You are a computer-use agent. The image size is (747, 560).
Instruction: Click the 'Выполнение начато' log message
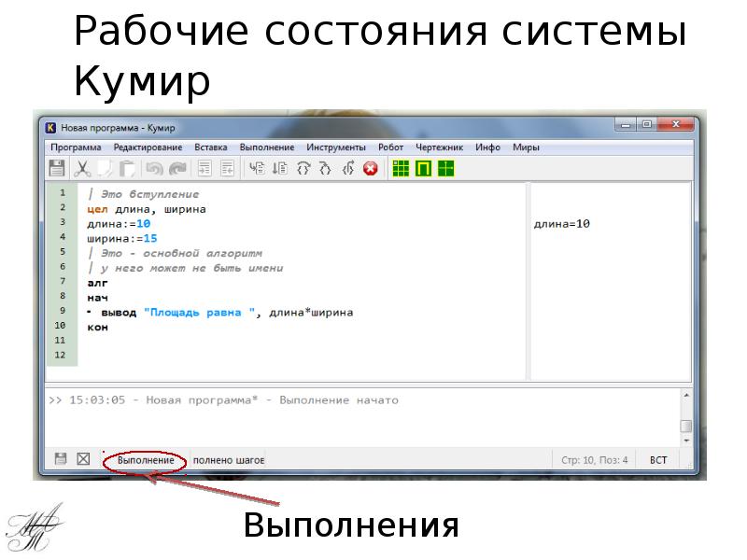coord(339,400)
